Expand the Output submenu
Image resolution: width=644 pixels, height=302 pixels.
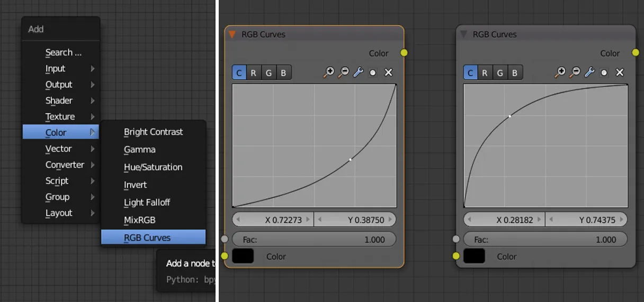(61, 85)
